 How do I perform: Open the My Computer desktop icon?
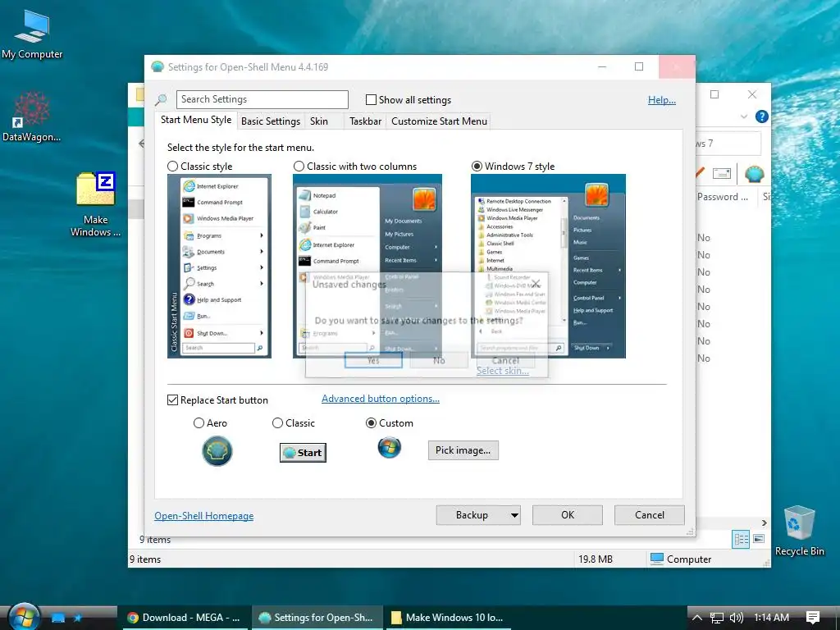tap(32, 34)
